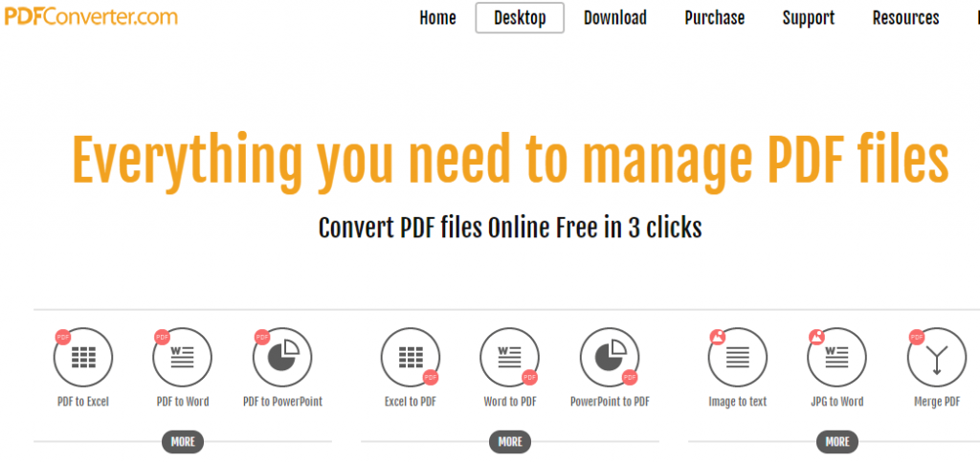Click the 'Image to text' label

click(738, 402)
